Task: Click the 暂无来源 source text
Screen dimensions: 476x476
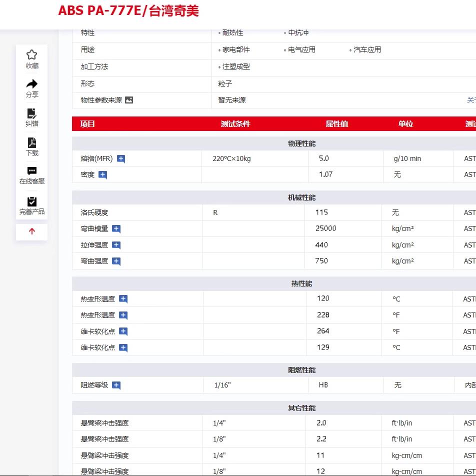Action: [x=232, y=100]
